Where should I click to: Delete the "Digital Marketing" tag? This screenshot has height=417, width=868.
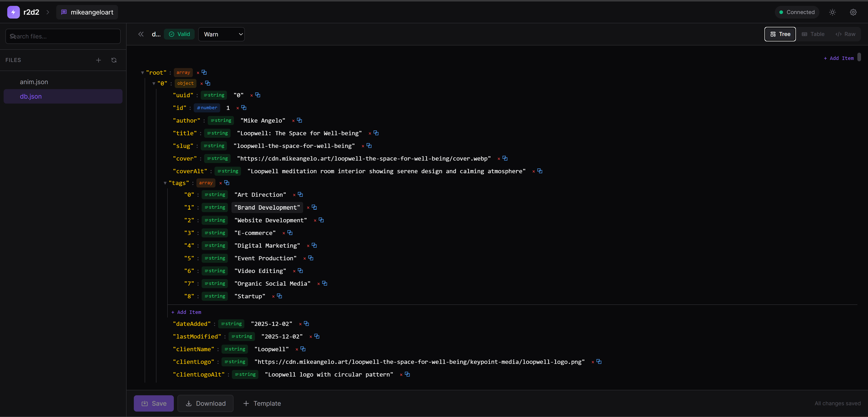pyautogui.click(x=308, y=246)
